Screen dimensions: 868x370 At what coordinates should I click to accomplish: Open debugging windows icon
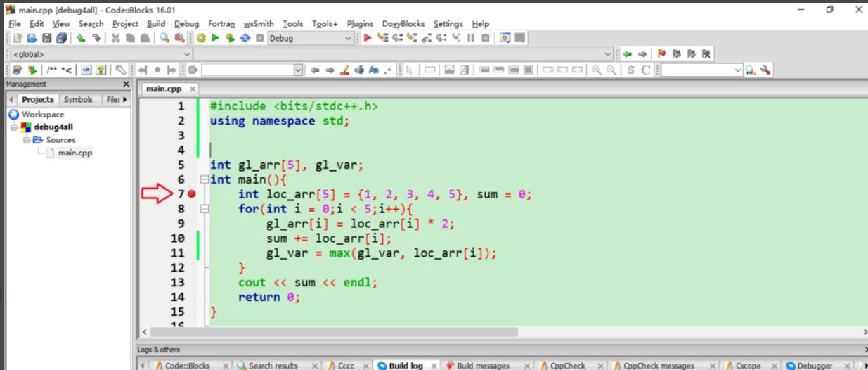pyautogui.click(x=505, y=38)
